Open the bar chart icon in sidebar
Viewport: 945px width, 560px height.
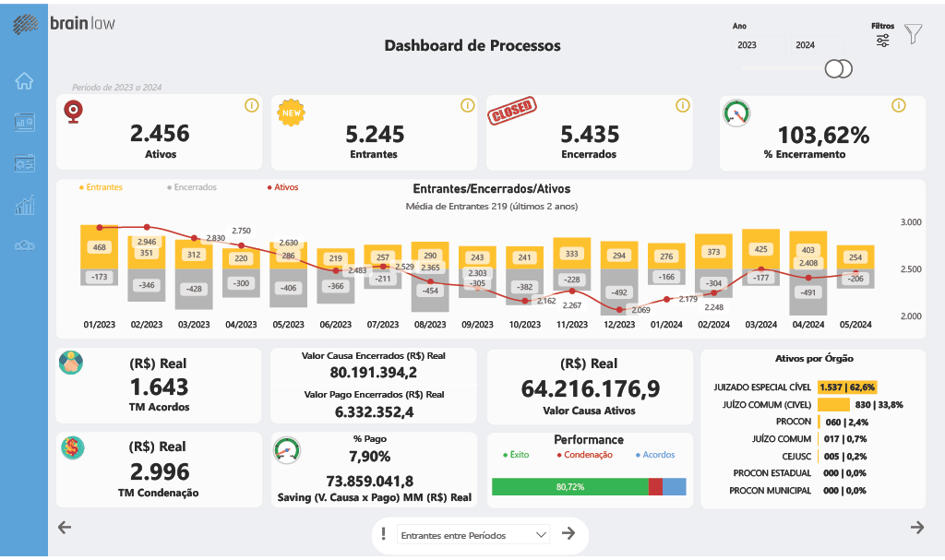pyautogui.click(x=24, y=206)
